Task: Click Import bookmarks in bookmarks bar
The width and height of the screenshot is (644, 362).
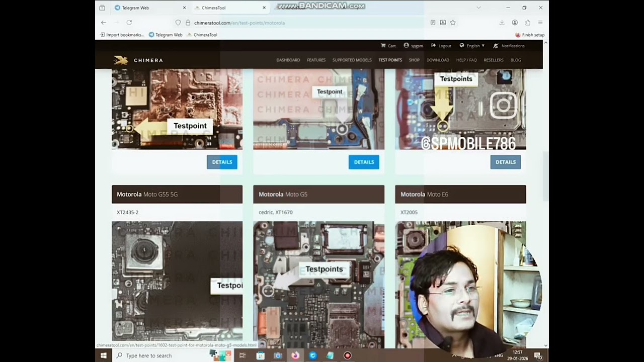Action: pos(122,35)
